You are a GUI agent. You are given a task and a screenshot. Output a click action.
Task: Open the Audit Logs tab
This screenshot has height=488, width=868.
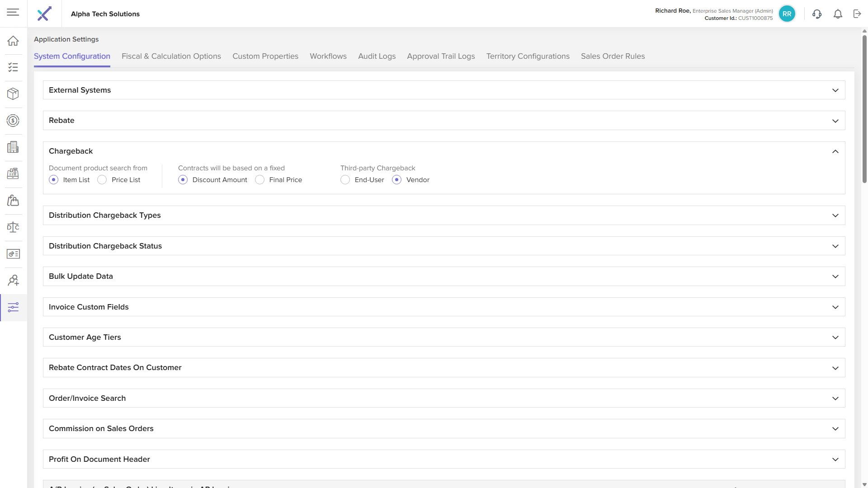377,56
